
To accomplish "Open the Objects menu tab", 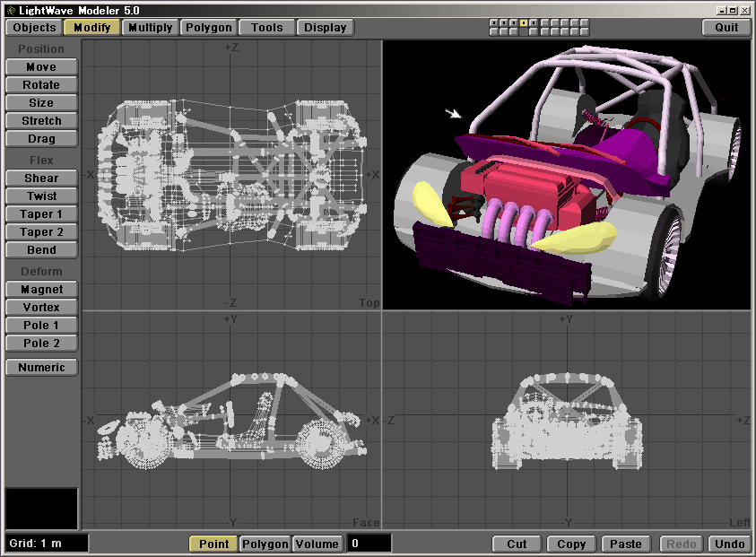I will click(34, 28).
